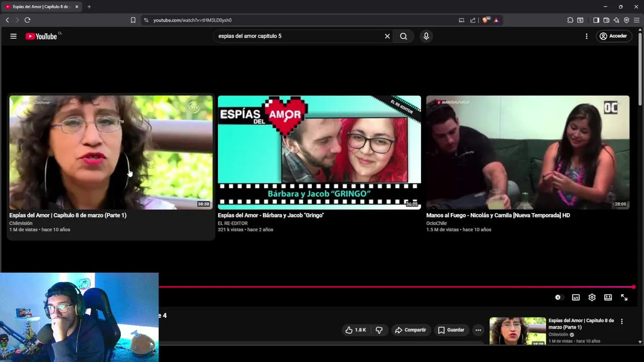Select the 'Espías del Amor | Capítulo 8' tab
The width and height of the screenshot is (644, 362).
point(40,7)
